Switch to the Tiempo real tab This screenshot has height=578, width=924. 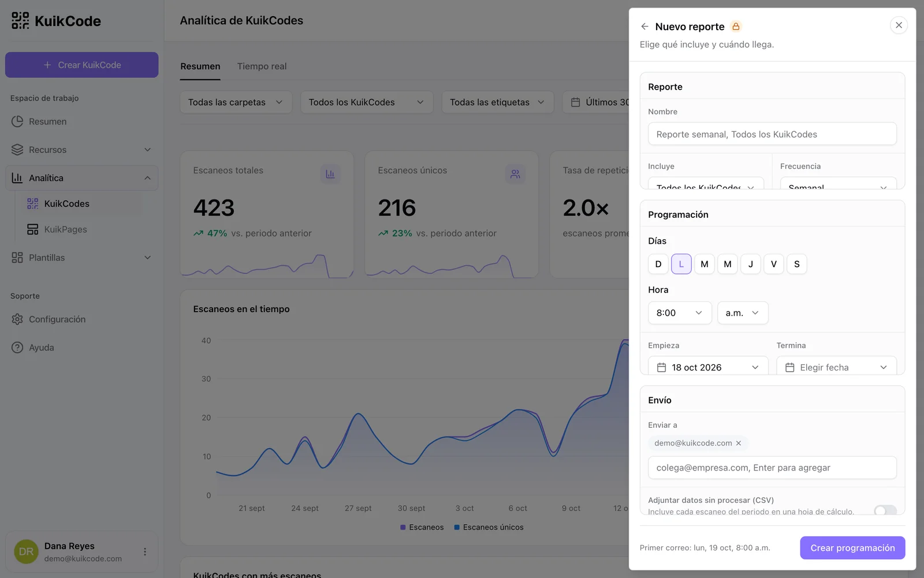point(262,66)
